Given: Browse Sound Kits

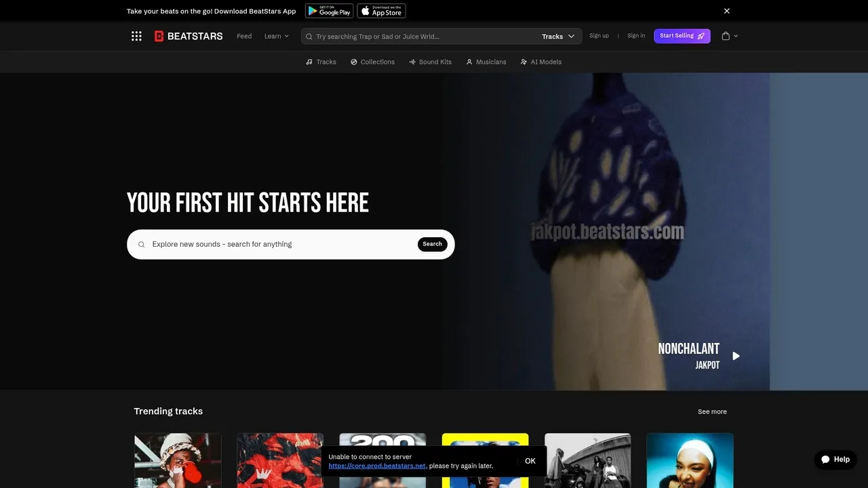Looking at the screenshot, I should click(431, 62).
